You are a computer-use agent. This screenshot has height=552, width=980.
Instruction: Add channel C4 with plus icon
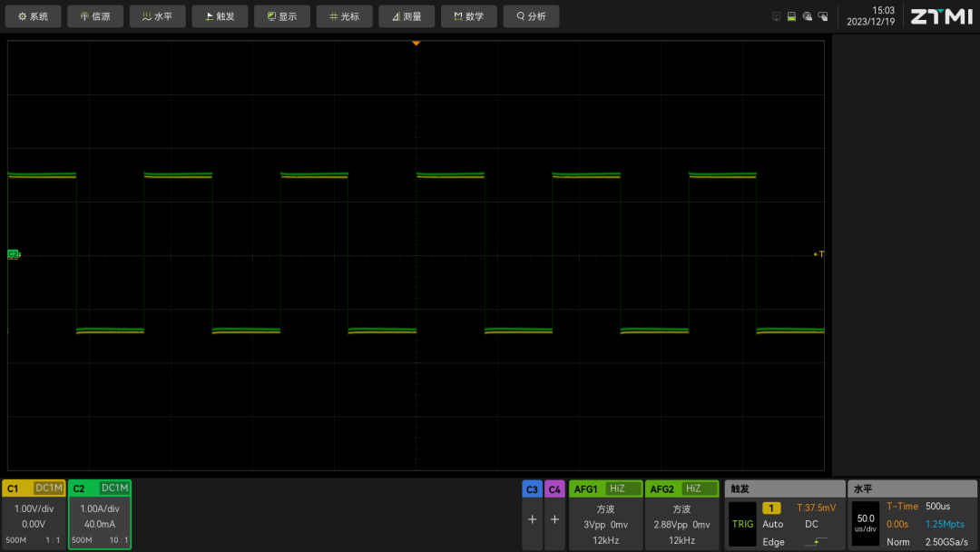click(x=554, y=519)
